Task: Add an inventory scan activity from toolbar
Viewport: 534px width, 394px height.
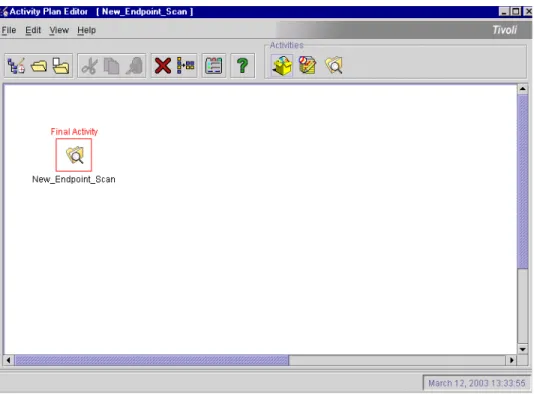Action: (334, 65)
